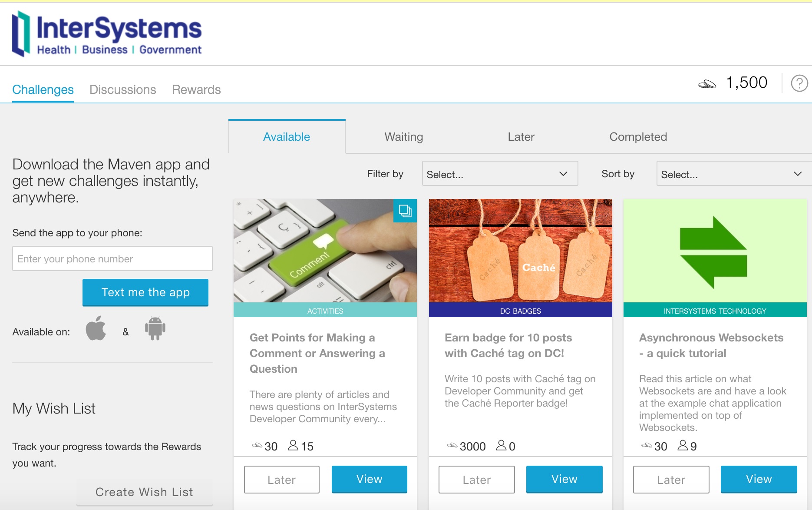The width and height of the screenshot is (812, 510).
Task: Select the Completed challenges tab
Action: pos(638,137)
